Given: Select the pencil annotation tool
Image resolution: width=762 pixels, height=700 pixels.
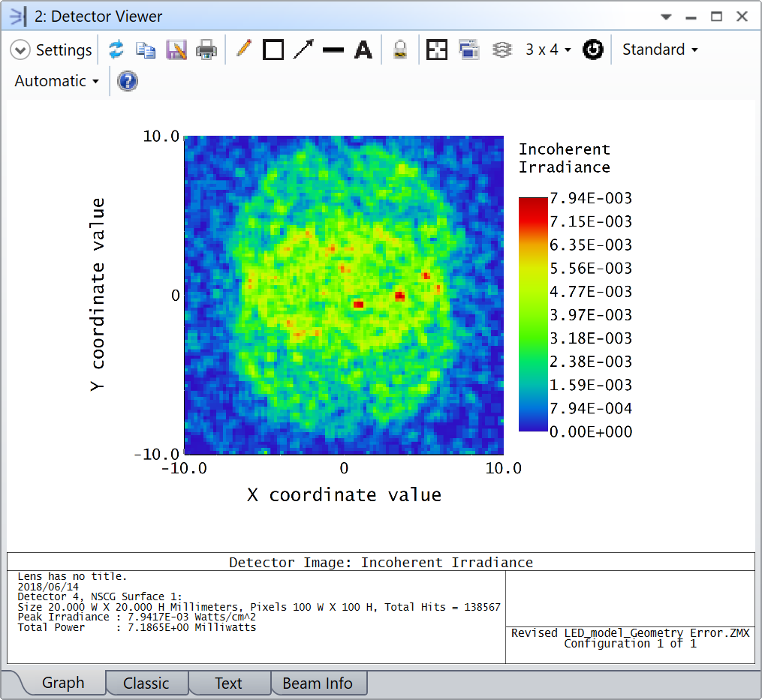Looking at the screenshot, I should tap(243, 49).
